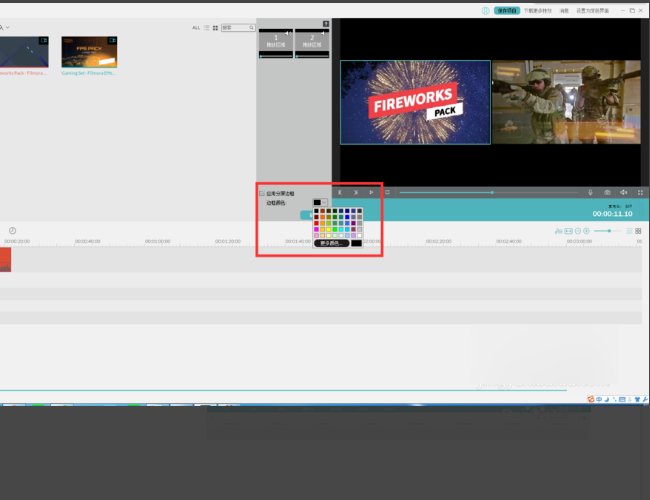Click the More Colors button
Image resolution: width=650 pixels, height=500 pixels.
331,243
